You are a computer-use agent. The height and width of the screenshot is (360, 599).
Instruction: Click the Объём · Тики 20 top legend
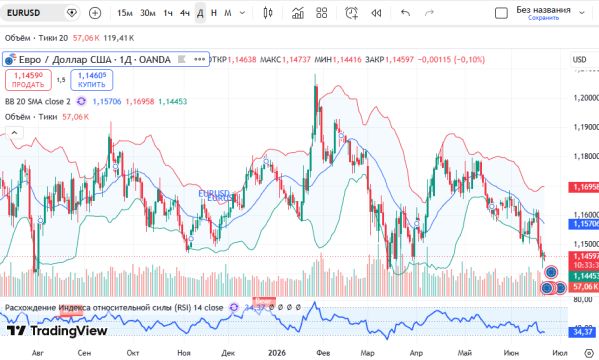(36, 38)
